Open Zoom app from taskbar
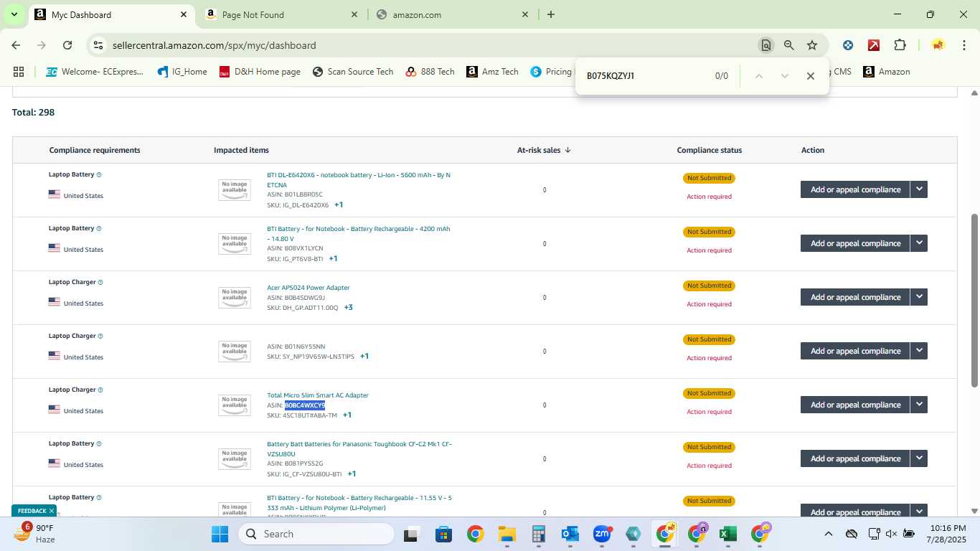The image size is (980, 551). tap(602, 534)
